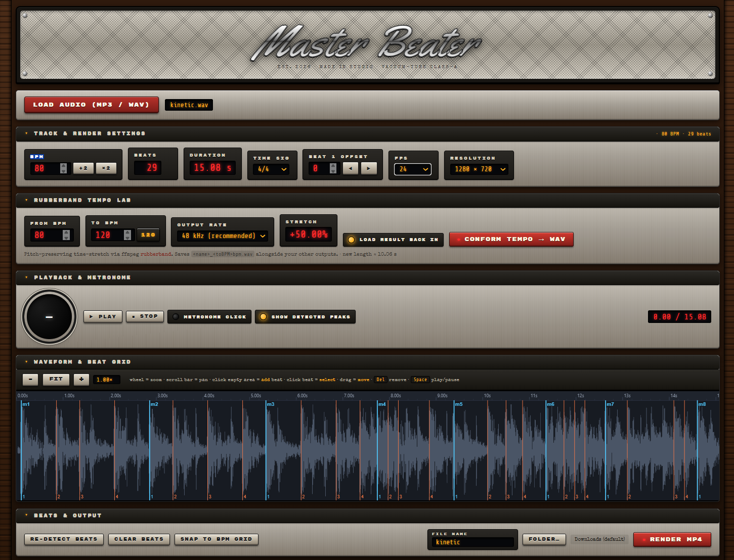The height and width of the screenshot is (560, 734).
Task: Nudge beat 1 offset with the left arrow
Action: click(350, 168)
